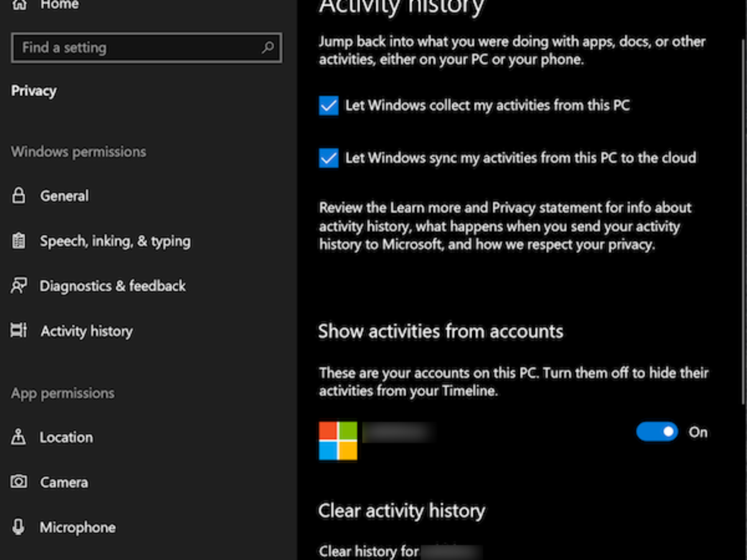This screenshot has width=747, height=560.
Task: Click the Home icon in sidebar
Action: pos(19,5)
